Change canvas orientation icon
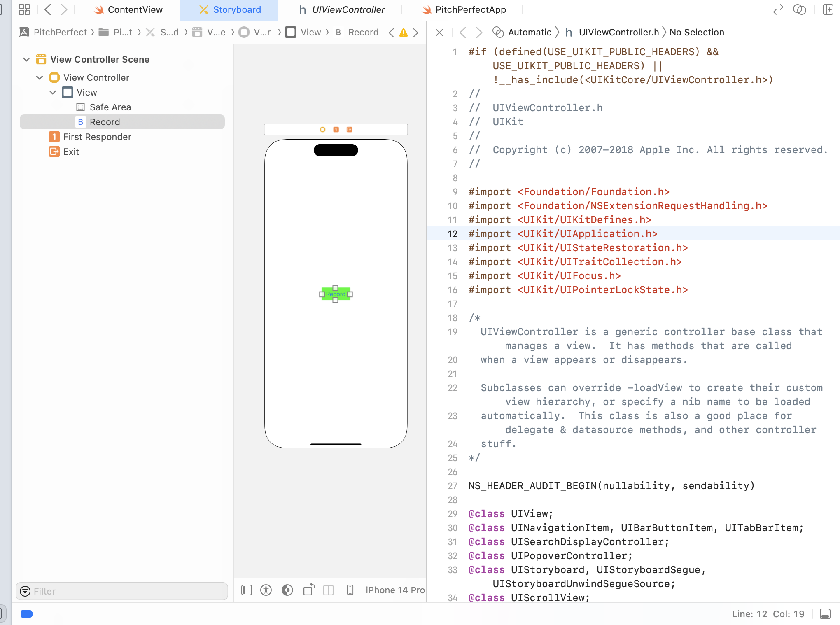Image resolution: width=840 pixels, height=625 pixels. 309,590
